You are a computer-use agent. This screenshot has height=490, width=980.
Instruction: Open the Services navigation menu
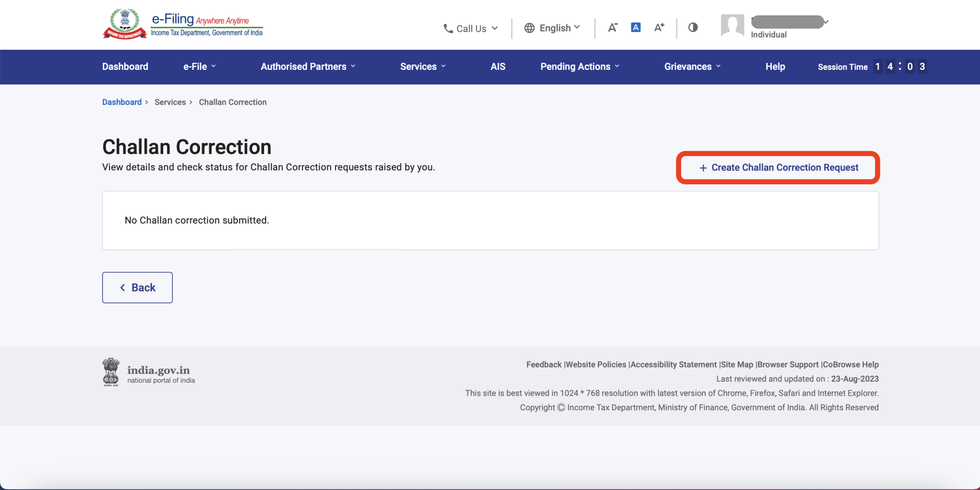tap(423, 67)
